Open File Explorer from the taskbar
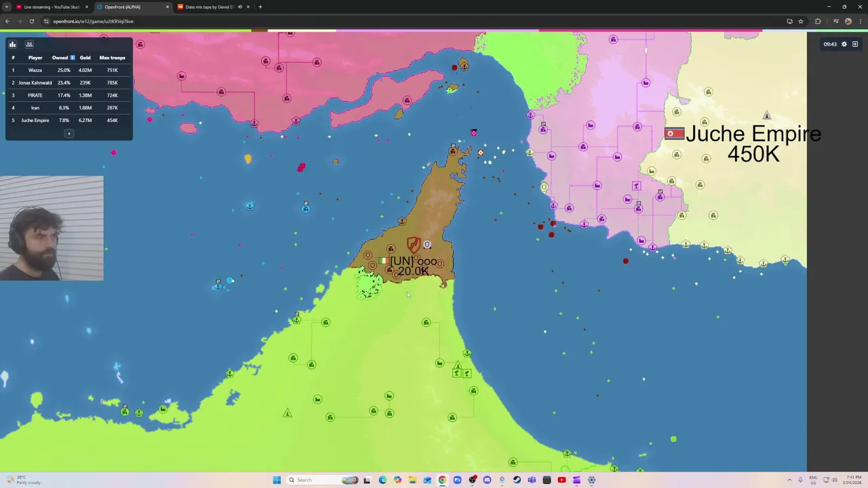Image resolution: width=868 pixels, height=488 pixels. 412,480
